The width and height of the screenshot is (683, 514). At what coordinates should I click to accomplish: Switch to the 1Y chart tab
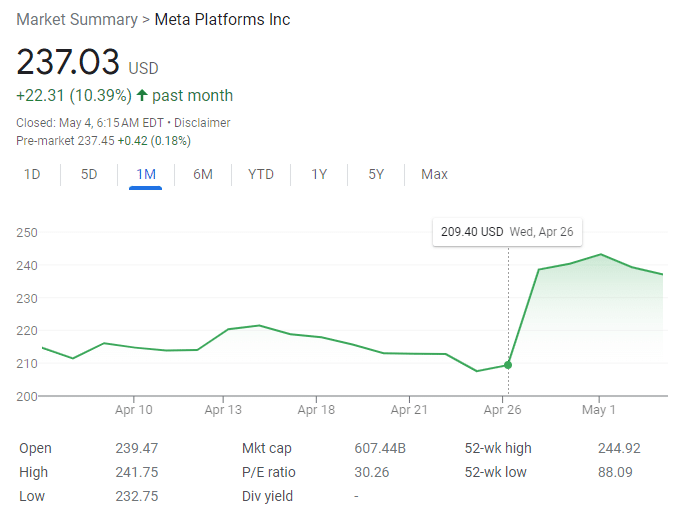pos(319,174)
